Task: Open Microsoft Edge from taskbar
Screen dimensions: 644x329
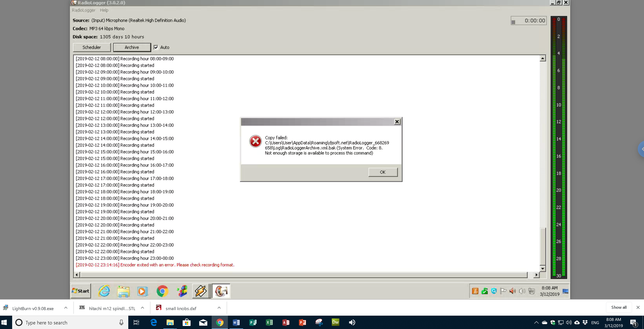Action: [153, 323]
